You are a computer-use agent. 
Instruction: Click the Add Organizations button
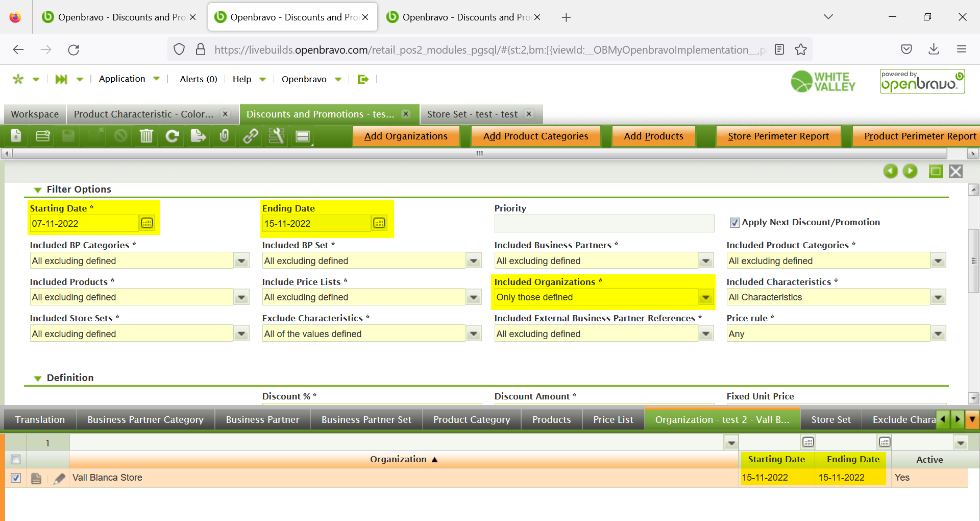[x=406, y=136]
